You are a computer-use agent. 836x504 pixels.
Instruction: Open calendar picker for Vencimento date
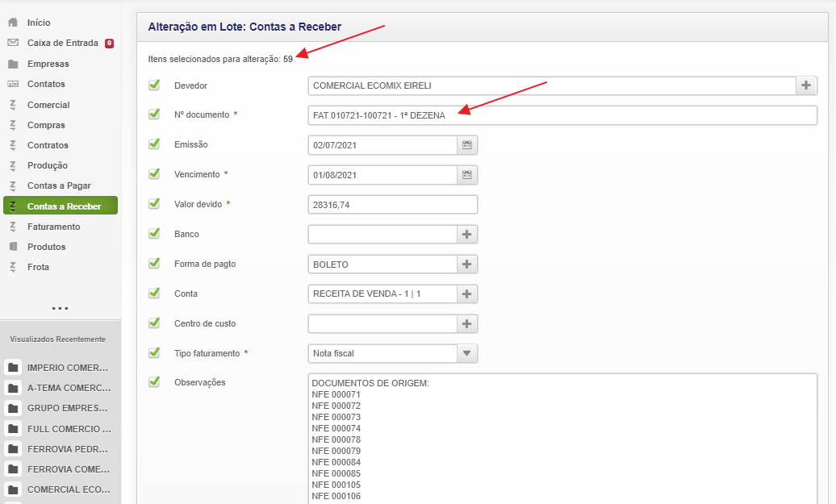click(x=466, y=175)
